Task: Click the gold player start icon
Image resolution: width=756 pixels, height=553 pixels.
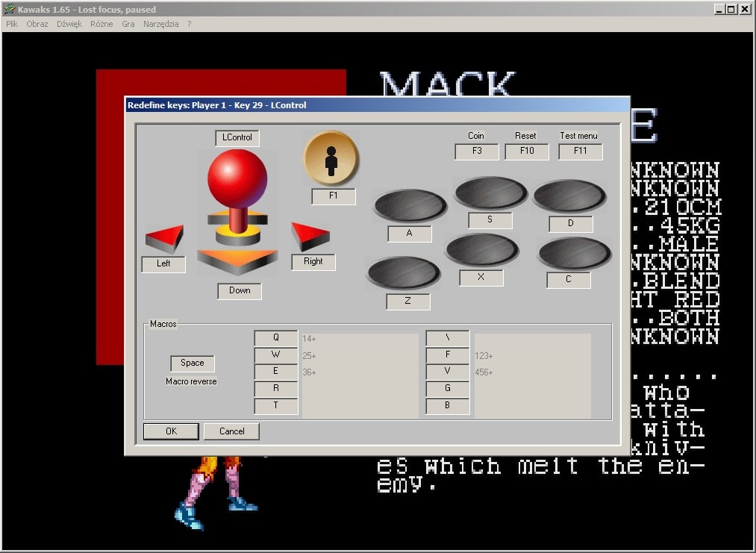Action: pyautogui.click(x=331, y=158)
